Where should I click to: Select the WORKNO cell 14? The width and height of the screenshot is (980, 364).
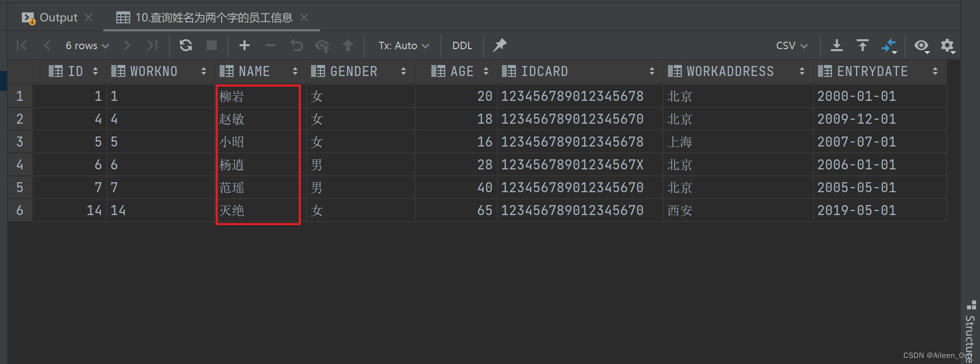pyautogui.click(x=161, y=211)
